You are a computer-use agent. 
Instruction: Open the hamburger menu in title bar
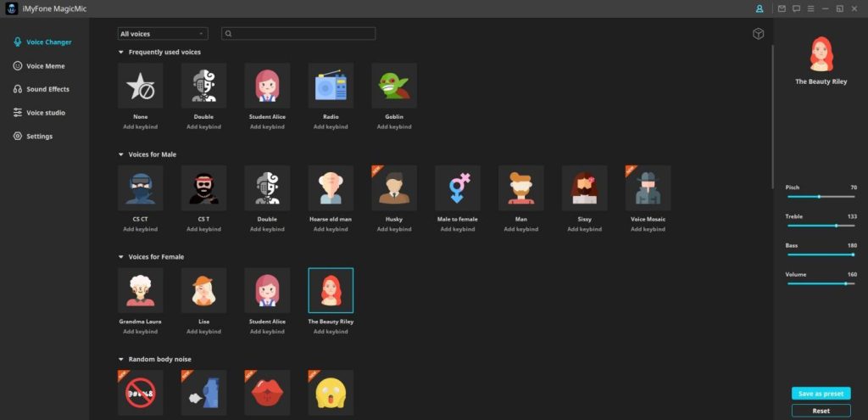coord(811,8)
